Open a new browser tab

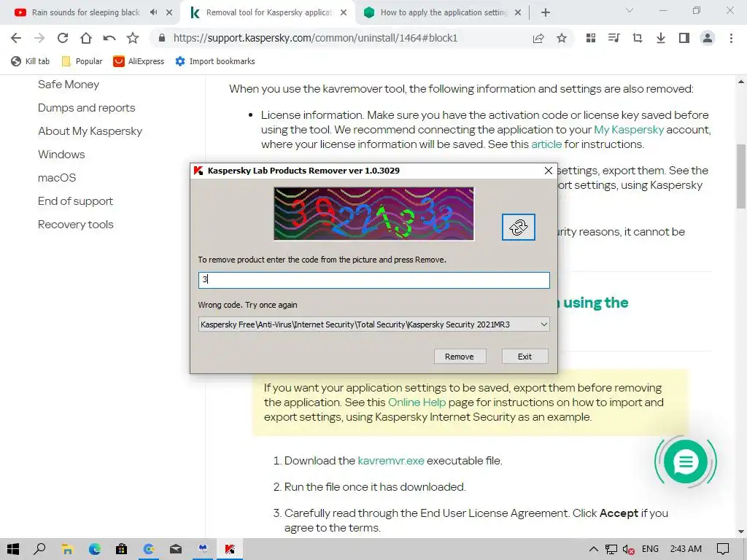point(546,12)
